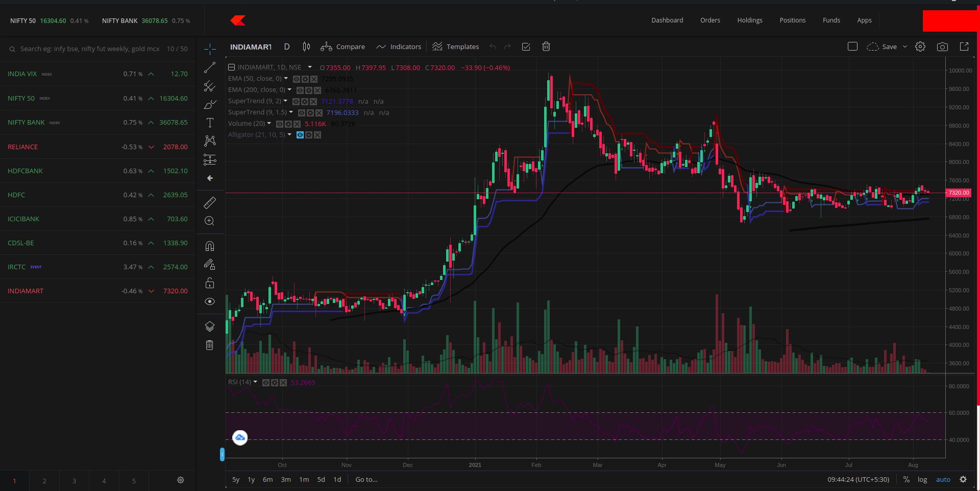This screenshot has height=491, width=980.
Task: Search instruments in the watchlist search field
Action: pos(90,49)
